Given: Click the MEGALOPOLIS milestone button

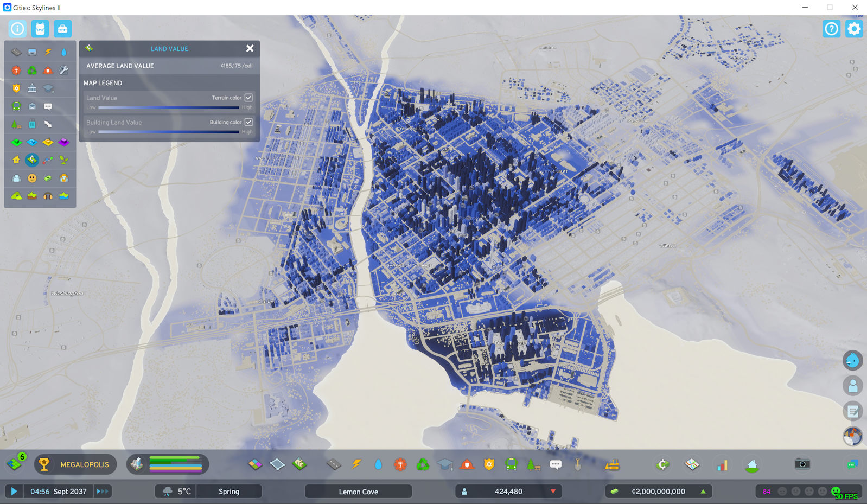Looking at the screenshot, I should click(75, 464).
